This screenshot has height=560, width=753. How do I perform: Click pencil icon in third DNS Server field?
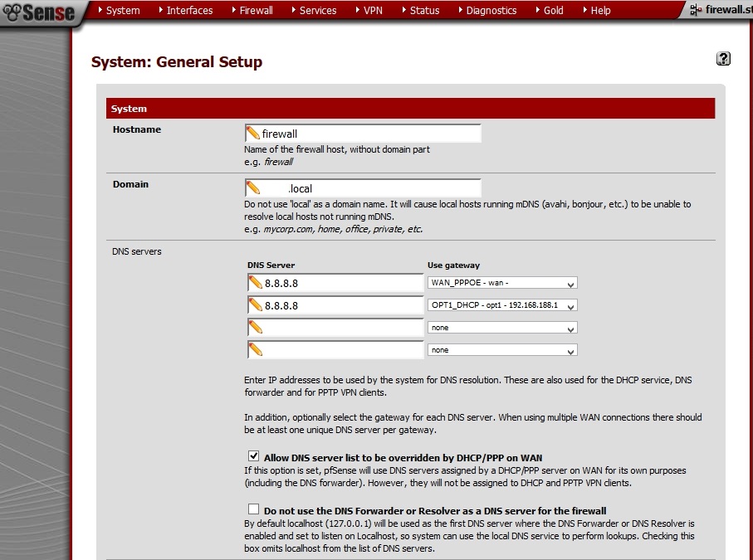click(x=256, y=328)
